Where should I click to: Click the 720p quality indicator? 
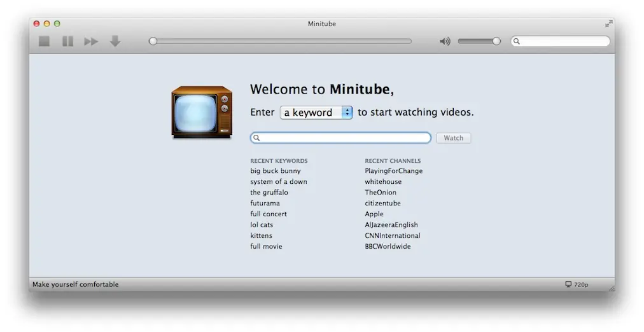(x=581, y=284)
